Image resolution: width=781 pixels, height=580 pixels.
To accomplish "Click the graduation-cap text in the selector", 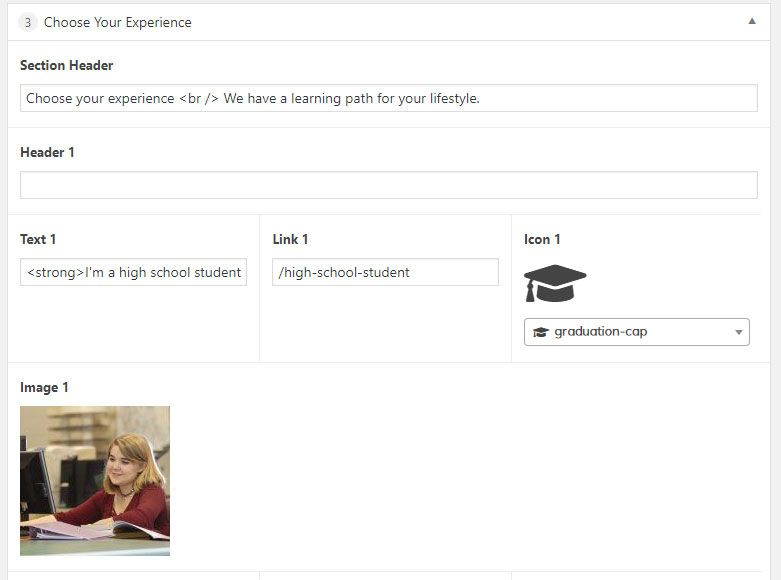I will (x=601, y=332).
